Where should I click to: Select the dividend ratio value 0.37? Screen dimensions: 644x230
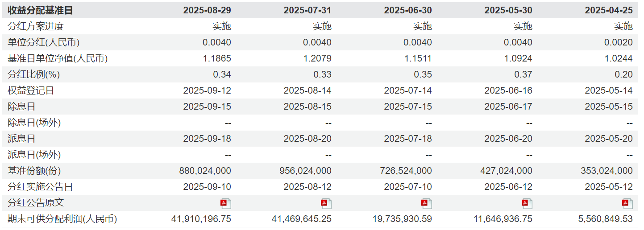coord(524,74)
